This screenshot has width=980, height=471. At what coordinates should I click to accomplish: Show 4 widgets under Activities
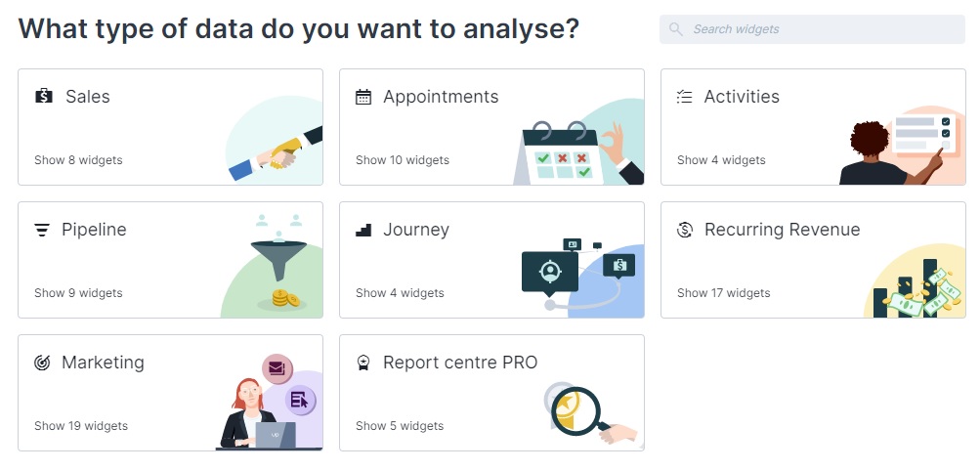[721, 160]
